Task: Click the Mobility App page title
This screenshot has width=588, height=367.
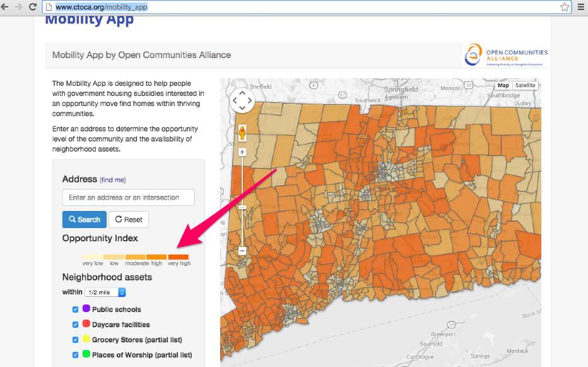Action: (89, 20)
